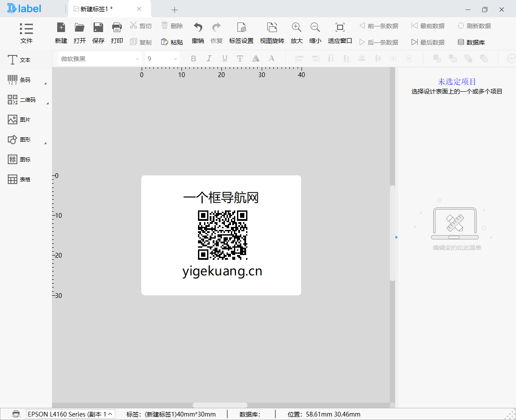
Task: Align objects to top
Action: point(331,58)
